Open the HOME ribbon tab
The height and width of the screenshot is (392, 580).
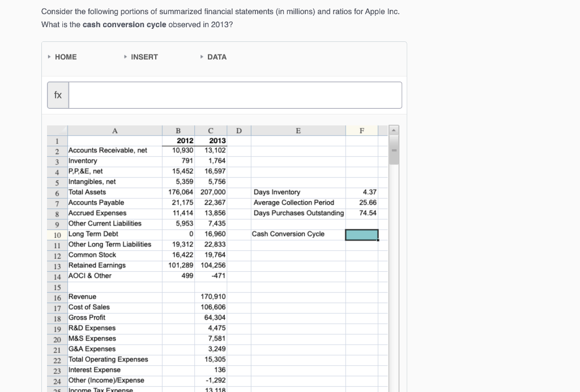point(66,57)
